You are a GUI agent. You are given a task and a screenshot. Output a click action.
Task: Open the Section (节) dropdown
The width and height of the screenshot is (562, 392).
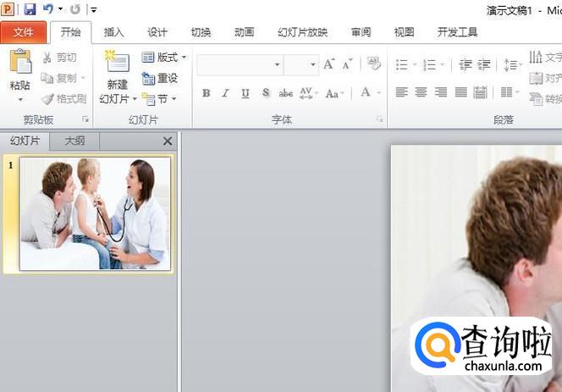(x=160, y=99)
